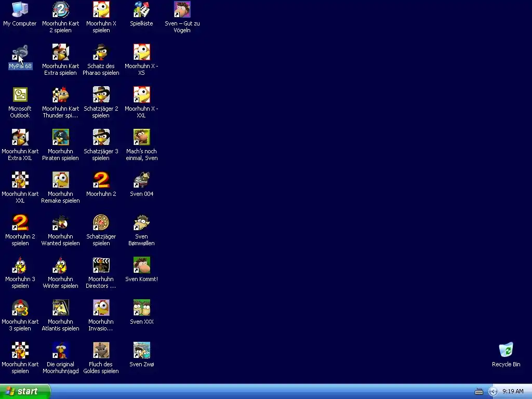Select the Moorhuhn Invasio... icon
The height and width of the screenshot is (399, 532).
coord(101,308)
